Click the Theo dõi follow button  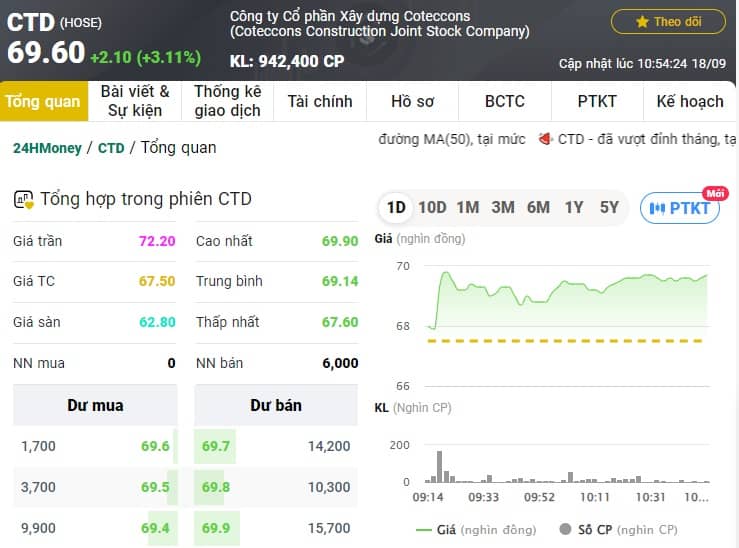(668, 22)
